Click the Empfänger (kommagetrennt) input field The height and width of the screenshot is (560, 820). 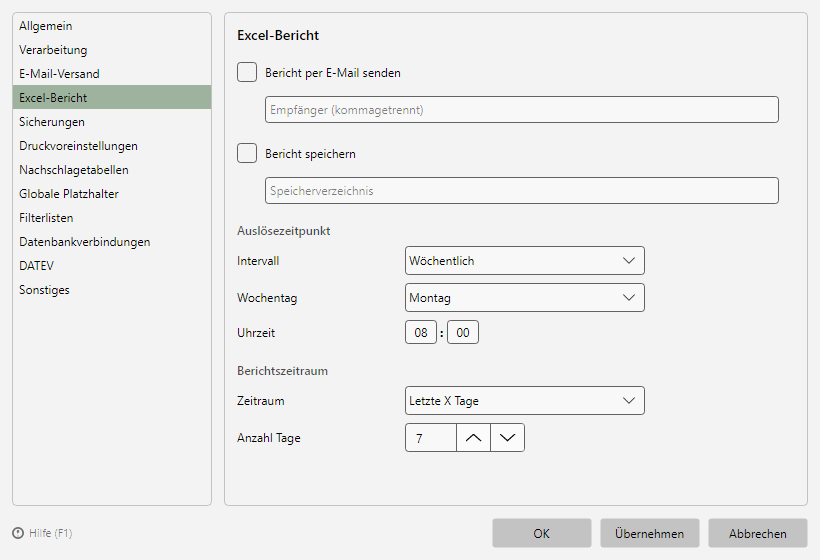pyautogui.click(x=522, y=109)
